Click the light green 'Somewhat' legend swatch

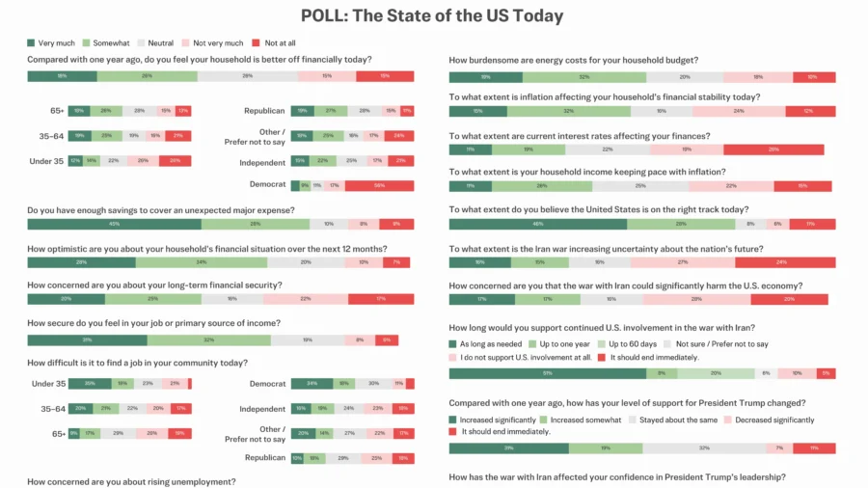click(x=87, y=43)
